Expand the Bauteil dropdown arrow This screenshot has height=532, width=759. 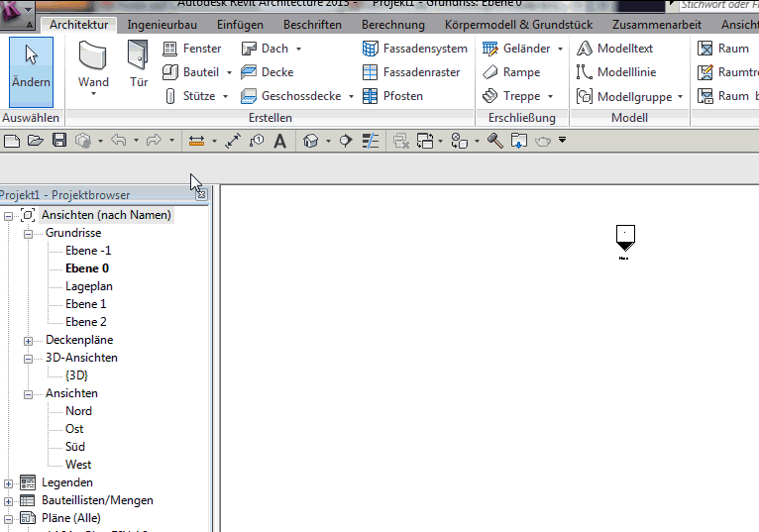pyautogui.click(x=229, y=72)
